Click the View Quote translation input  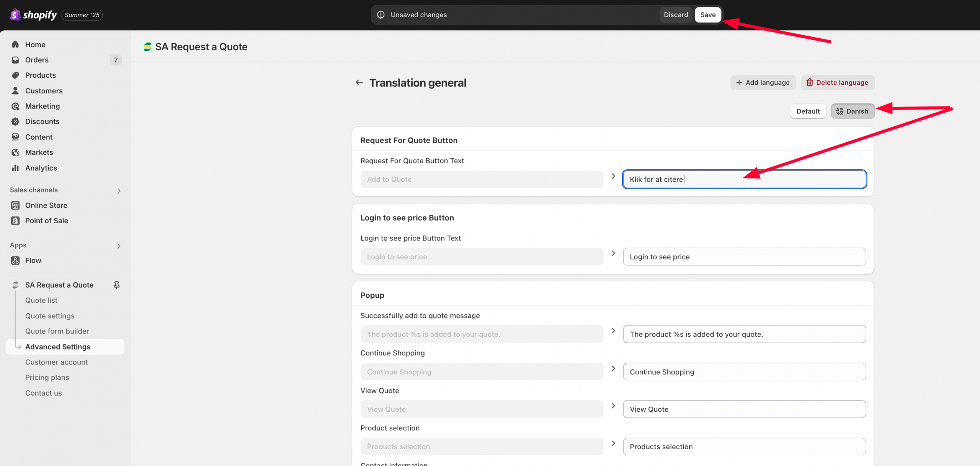(x=744, y=409)
